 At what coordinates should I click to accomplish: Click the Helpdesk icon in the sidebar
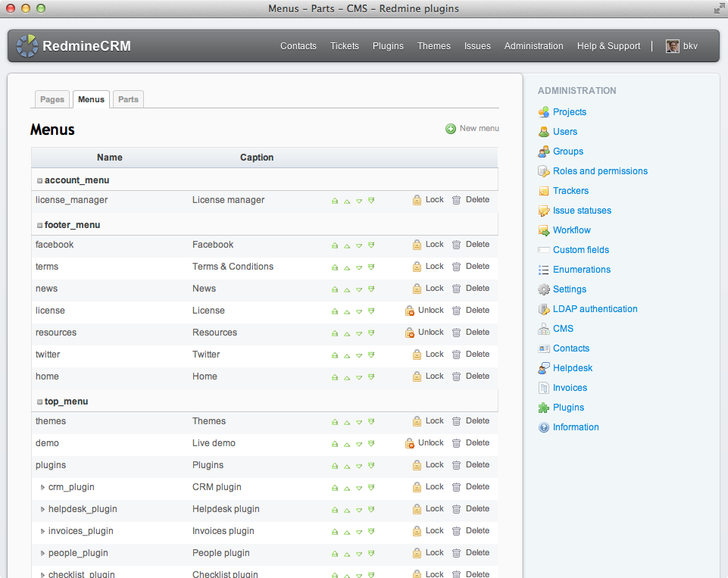(543, 368)
